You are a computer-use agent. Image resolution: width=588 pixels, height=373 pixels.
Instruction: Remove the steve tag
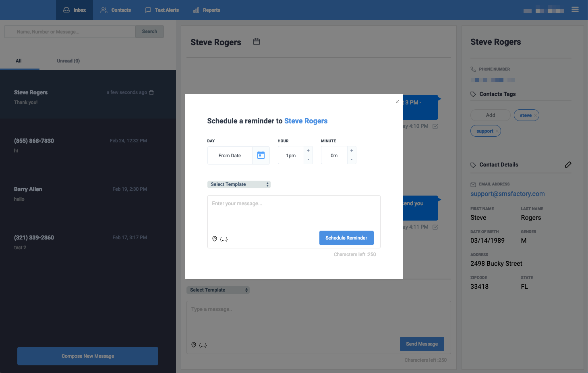click(x=535, y=115)
